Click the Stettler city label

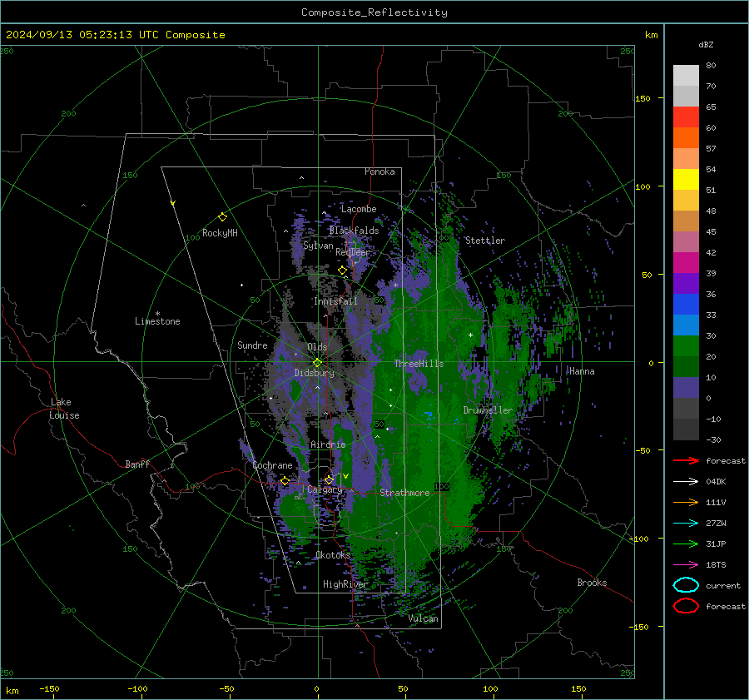(485, 241)
